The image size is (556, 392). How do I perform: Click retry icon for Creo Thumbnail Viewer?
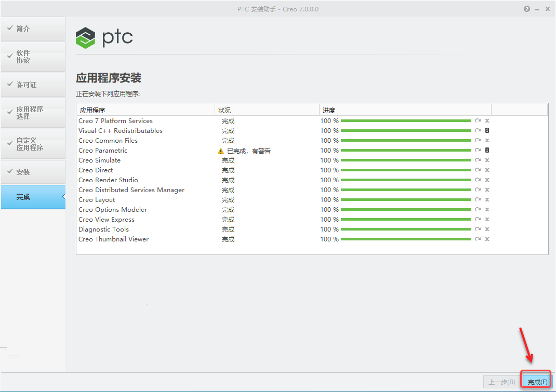tap(478, 239)
